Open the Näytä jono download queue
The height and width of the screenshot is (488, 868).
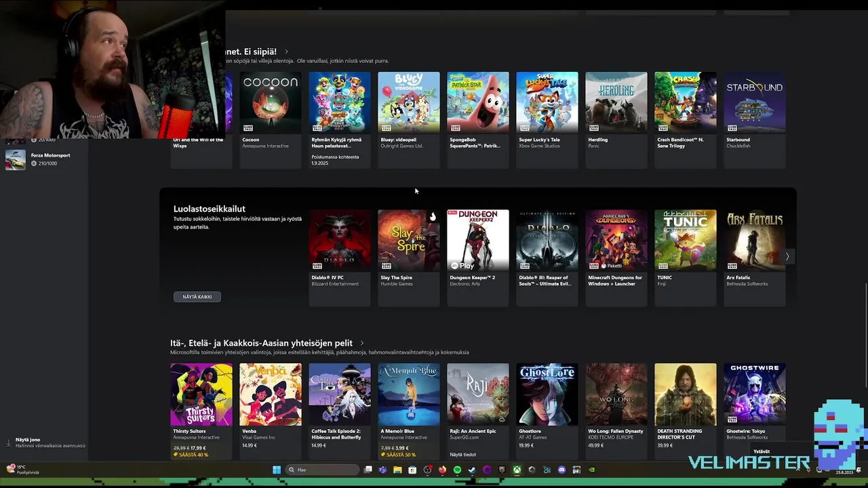point(45,443)
